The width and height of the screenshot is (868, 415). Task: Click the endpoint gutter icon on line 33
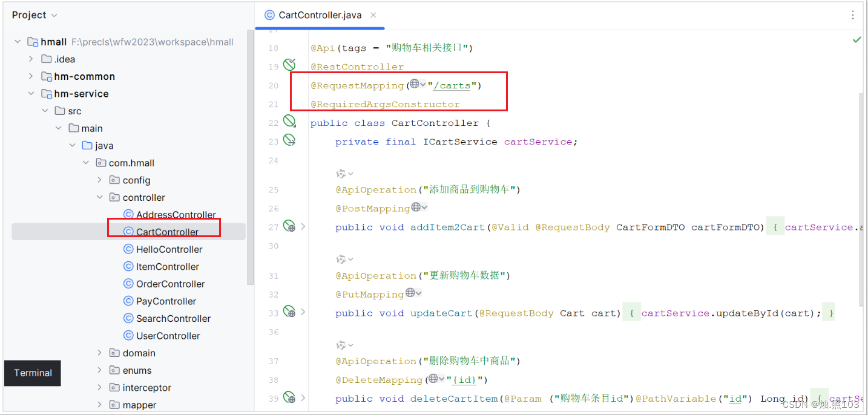point(289,312)
